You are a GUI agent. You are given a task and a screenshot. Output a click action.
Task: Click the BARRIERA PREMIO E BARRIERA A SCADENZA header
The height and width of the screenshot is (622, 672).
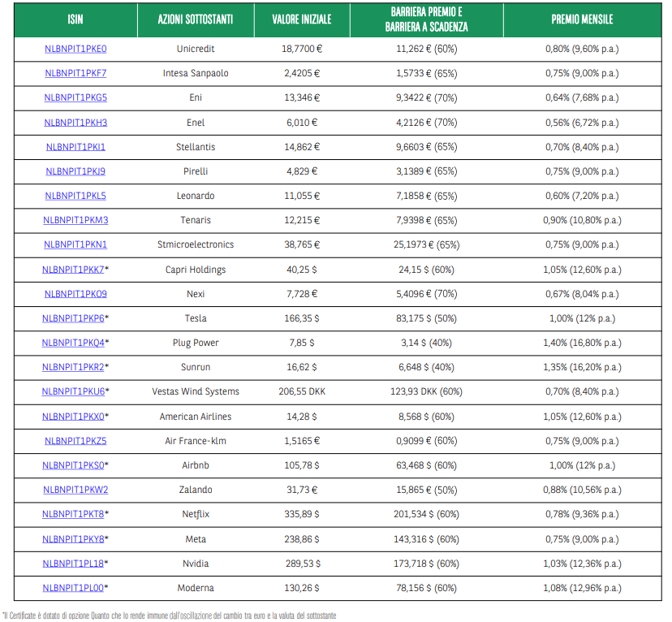(x=426, y=19)
